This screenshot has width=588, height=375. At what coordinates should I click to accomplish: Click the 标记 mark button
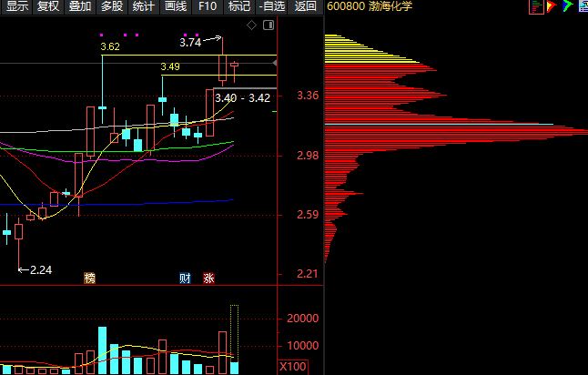click(239, 6)
